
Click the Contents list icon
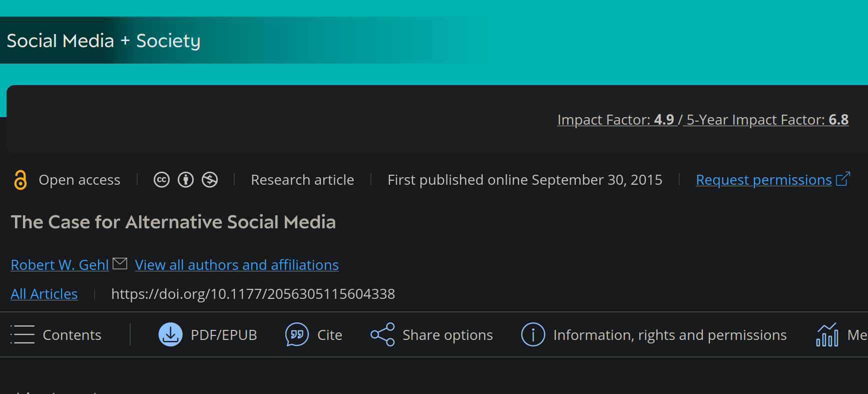tap(23, 334)
